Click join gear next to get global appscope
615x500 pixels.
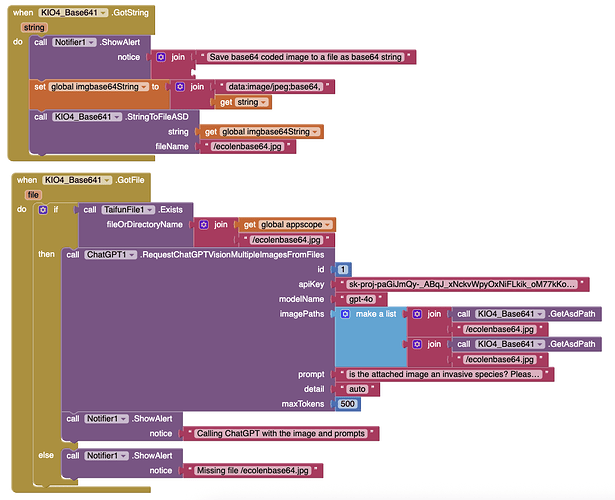click(x=205, y=225)
